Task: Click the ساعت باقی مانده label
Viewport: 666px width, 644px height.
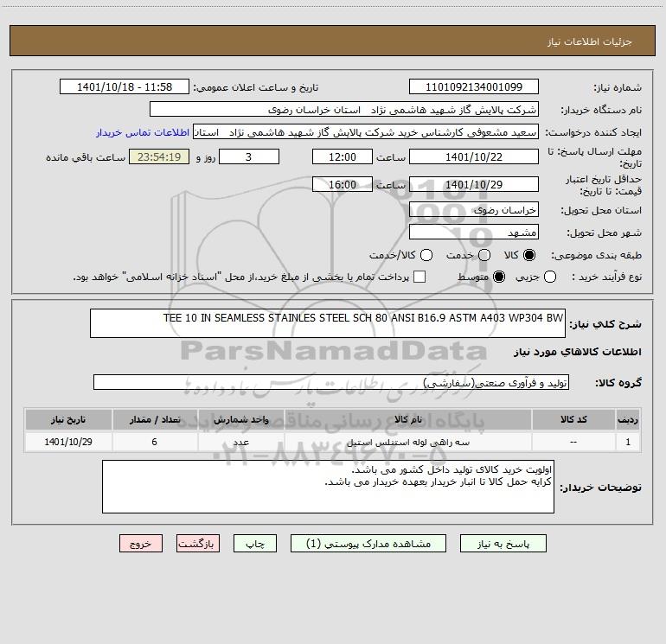Action: pyautogui.click(x=86, y=157)
